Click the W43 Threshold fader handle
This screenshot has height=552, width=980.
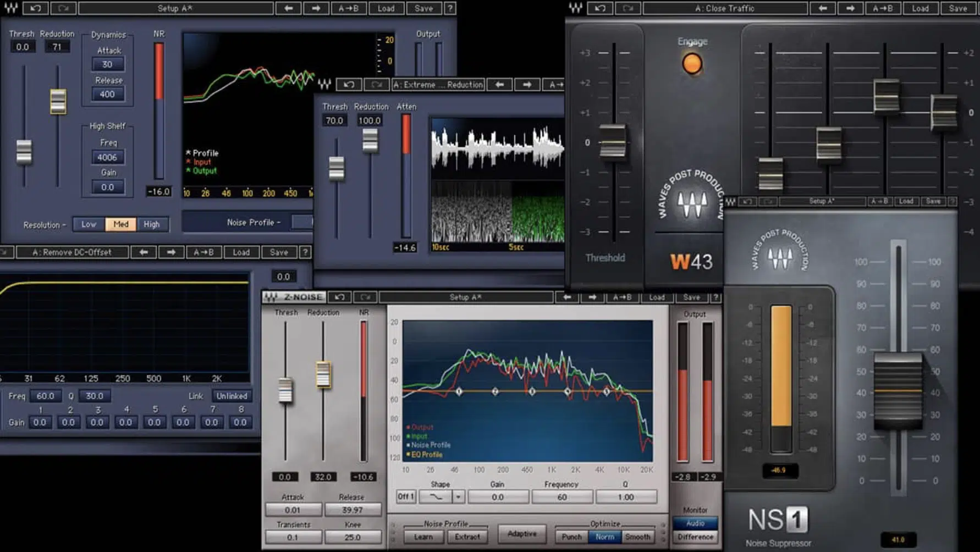(613, 141)
